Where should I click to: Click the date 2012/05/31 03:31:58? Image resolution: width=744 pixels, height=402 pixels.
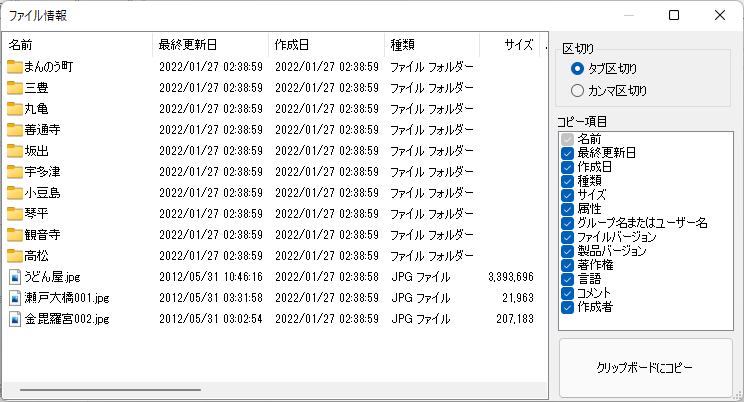[211, 298]
